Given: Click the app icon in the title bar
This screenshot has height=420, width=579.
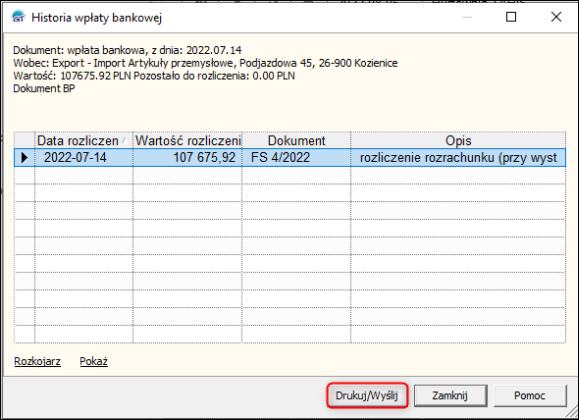Looking at the screenshot, I should click(x=18, y=17).
